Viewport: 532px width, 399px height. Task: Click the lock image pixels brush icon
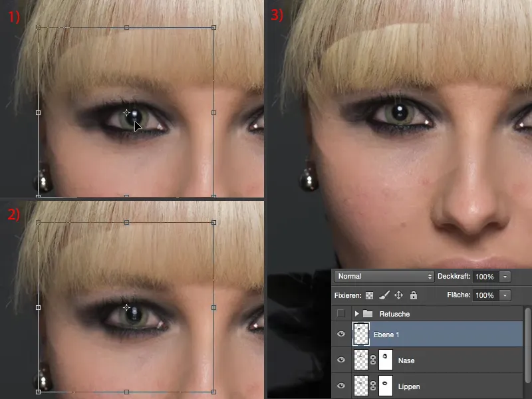pos(384,295)
